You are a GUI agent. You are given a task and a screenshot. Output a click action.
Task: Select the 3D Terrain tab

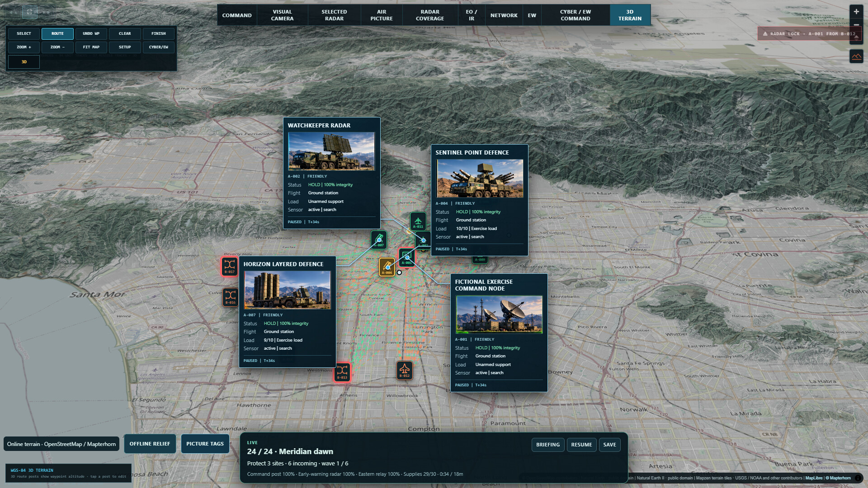[x=630, y=15]
